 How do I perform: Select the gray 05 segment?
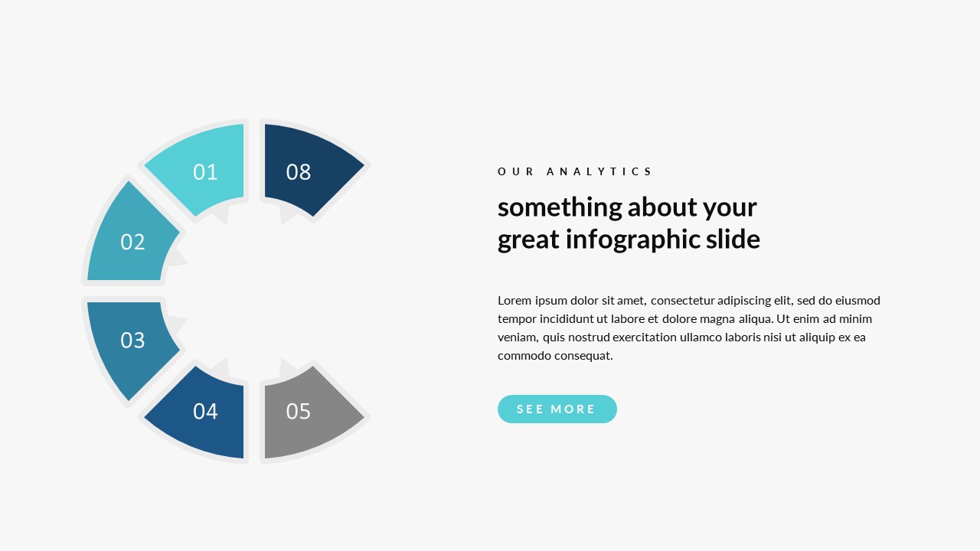point(302,413)
